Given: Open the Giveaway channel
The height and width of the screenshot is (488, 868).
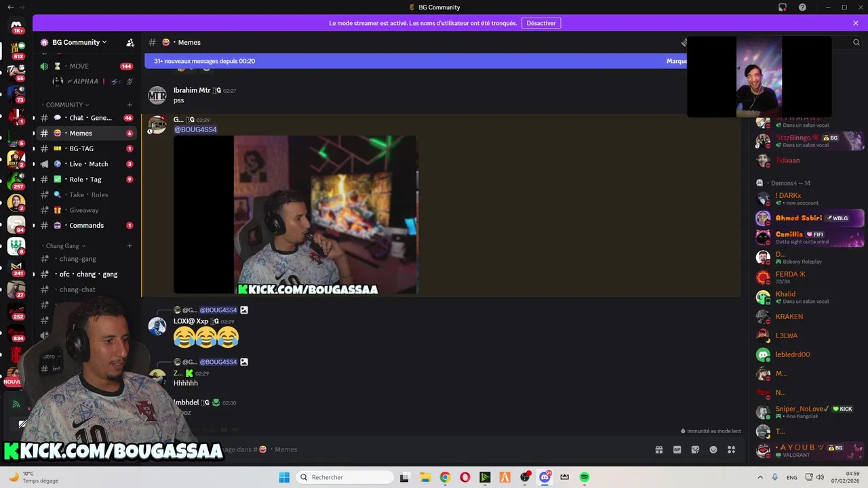Looking at the screenshot, I should (x=86, y=210).
